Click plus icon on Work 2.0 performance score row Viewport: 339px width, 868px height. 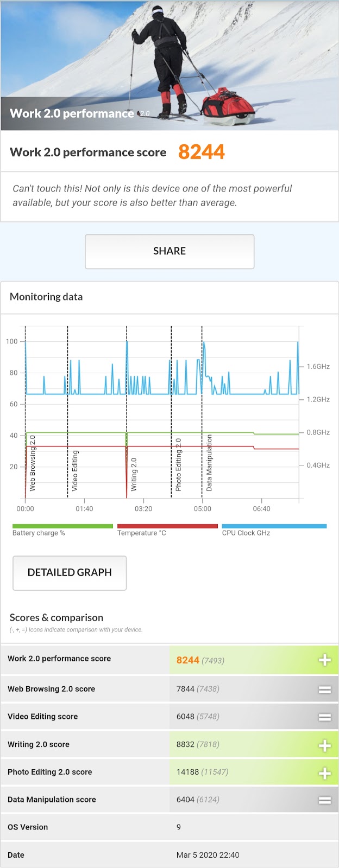coord(325,660)
